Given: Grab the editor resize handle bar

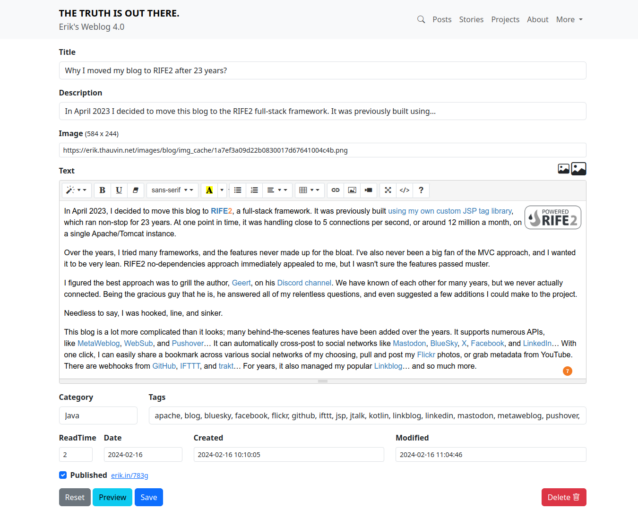Looking at the screenshot, I should 322,381.
